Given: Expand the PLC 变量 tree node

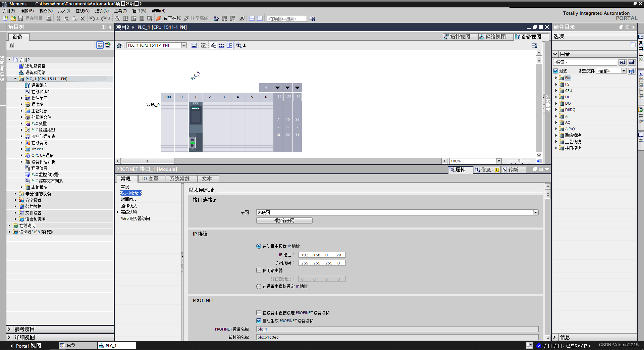Looking at the screenshot, I should click(21, 123).
